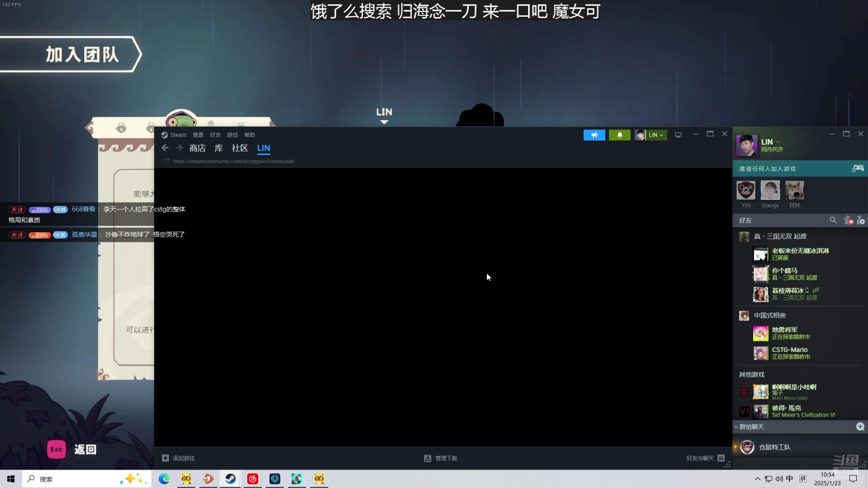Click the Windows Start button

(11, 479)
